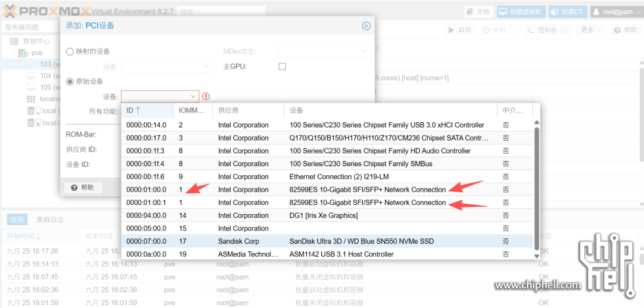Image resolution: width=644 pixels, height=308 pixels.
Task: Click the Proxmox logo icon
Action: [9, 11]
